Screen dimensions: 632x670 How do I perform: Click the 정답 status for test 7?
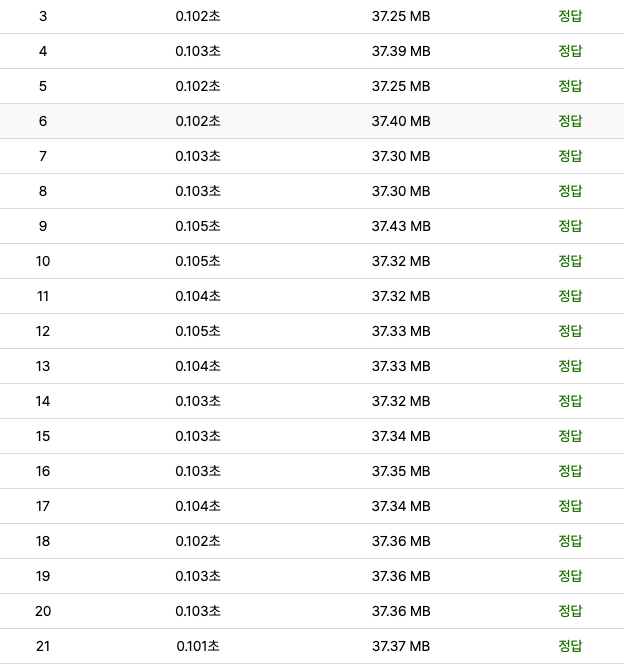click(x=570, y=156)
